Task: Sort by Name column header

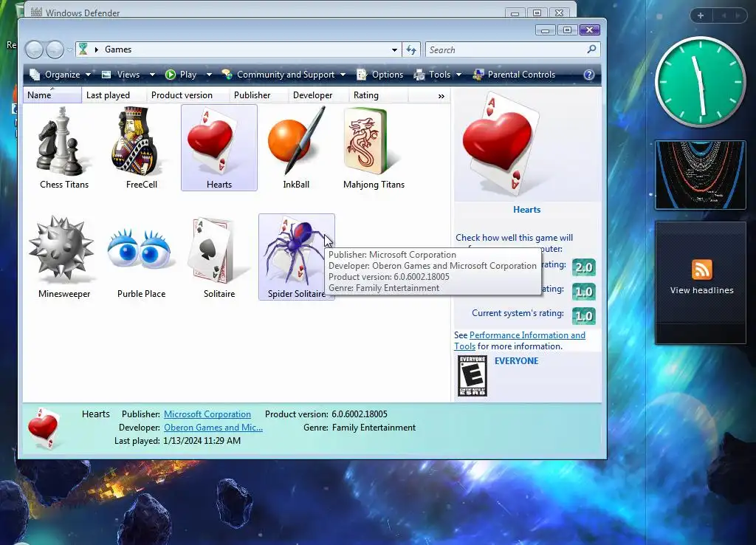Action: tap(52, 95)
